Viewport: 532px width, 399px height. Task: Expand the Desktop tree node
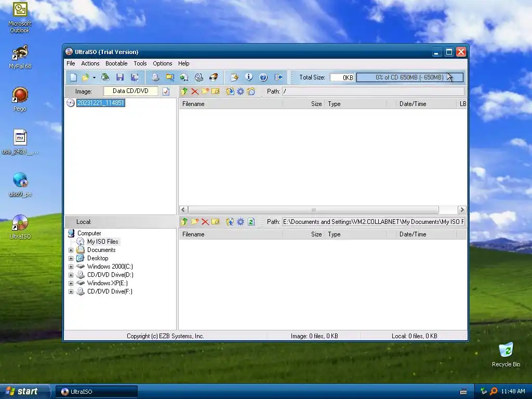(71, 259)
